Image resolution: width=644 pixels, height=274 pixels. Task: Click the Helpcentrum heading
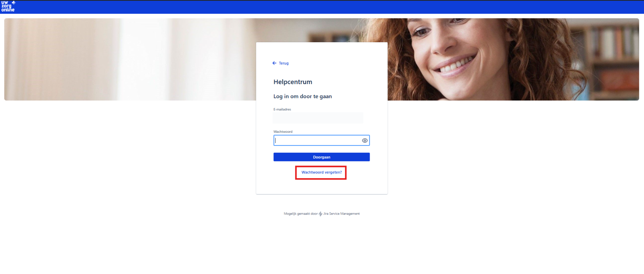pos(292,82)
